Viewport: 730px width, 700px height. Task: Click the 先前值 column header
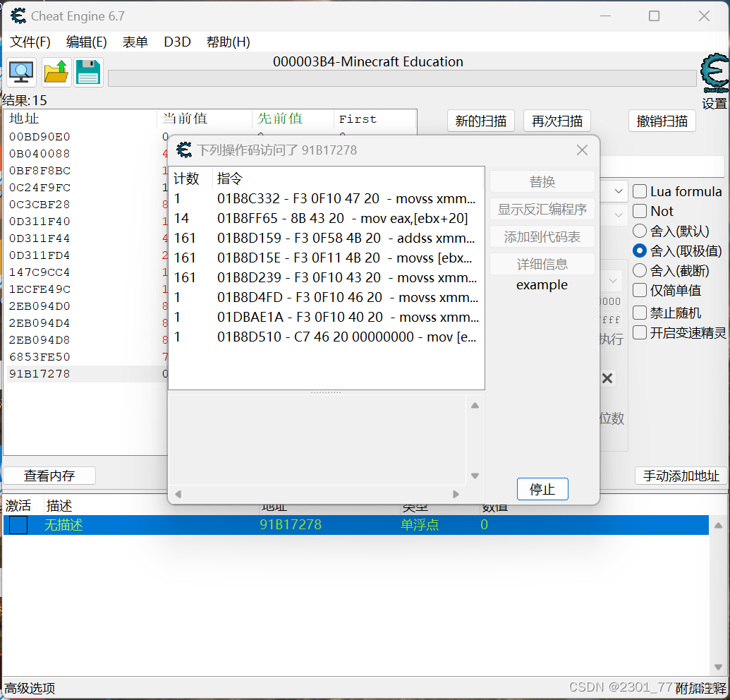coord(293,119)
